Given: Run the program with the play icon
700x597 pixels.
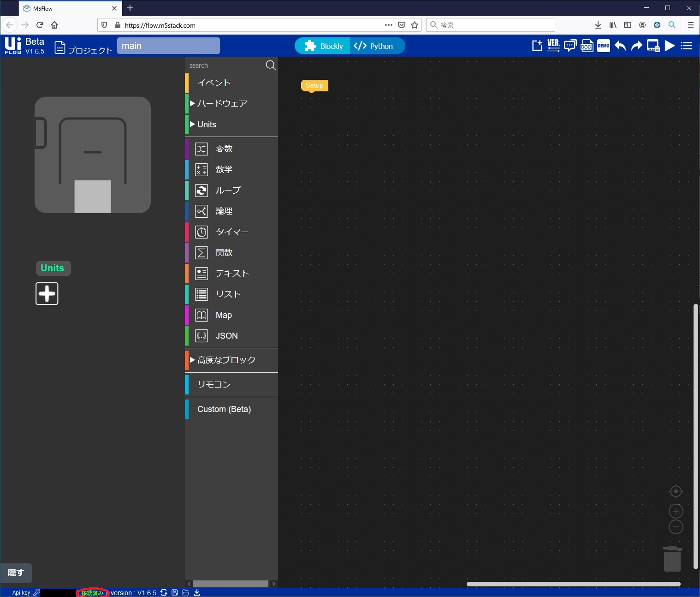Looking at the screenshot, I should pyautogui.click(x=670, y=45).
